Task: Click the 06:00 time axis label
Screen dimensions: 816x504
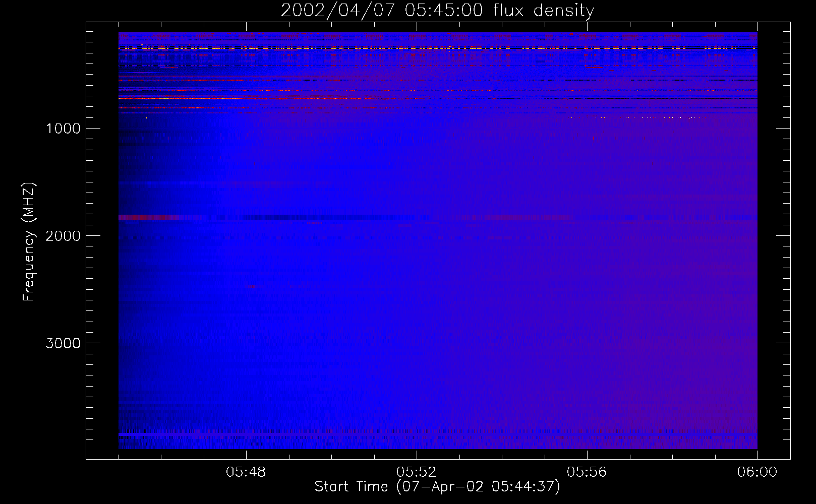Action: pos(757,472)
